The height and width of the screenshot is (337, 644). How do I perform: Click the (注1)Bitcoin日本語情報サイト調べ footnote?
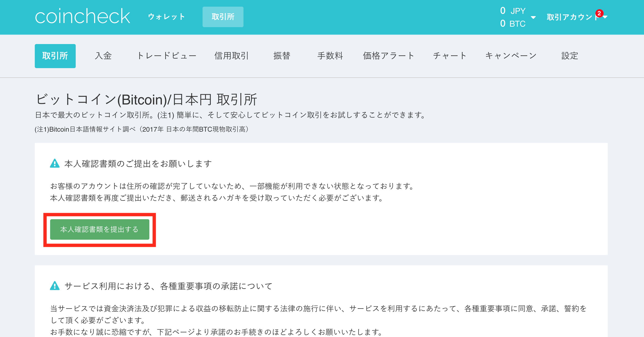click(x=142, y=129)
